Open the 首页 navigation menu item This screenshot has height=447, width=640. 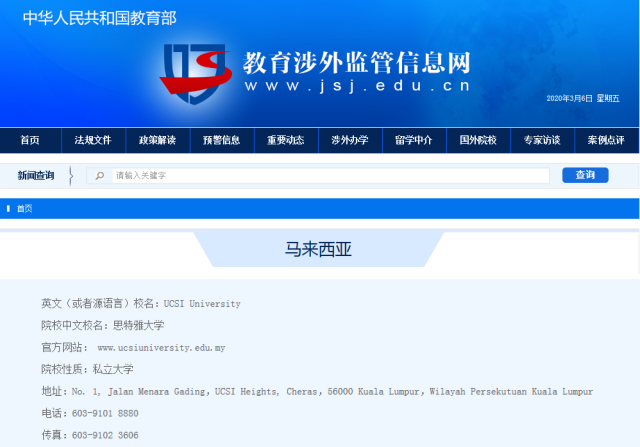tap(30, 140)
